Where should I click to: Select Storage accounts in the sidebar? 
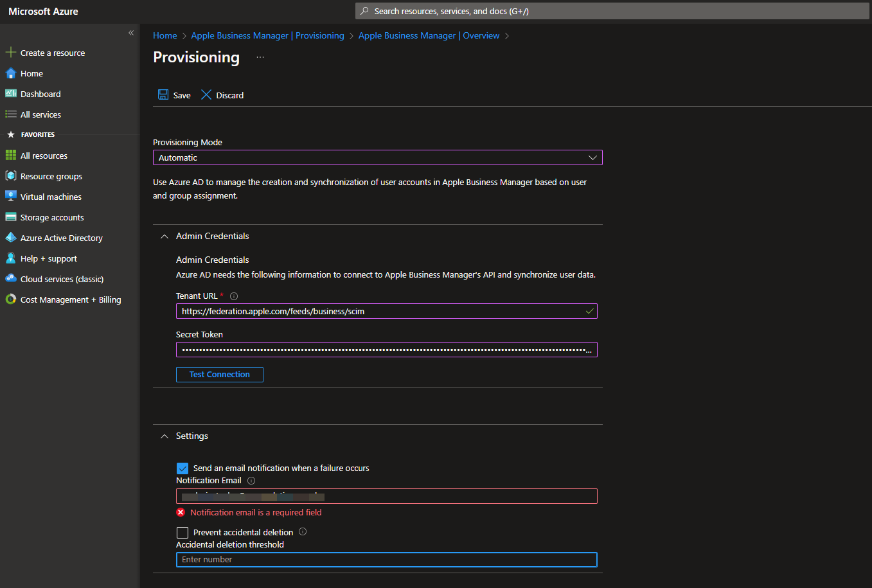tap(50, 217)
